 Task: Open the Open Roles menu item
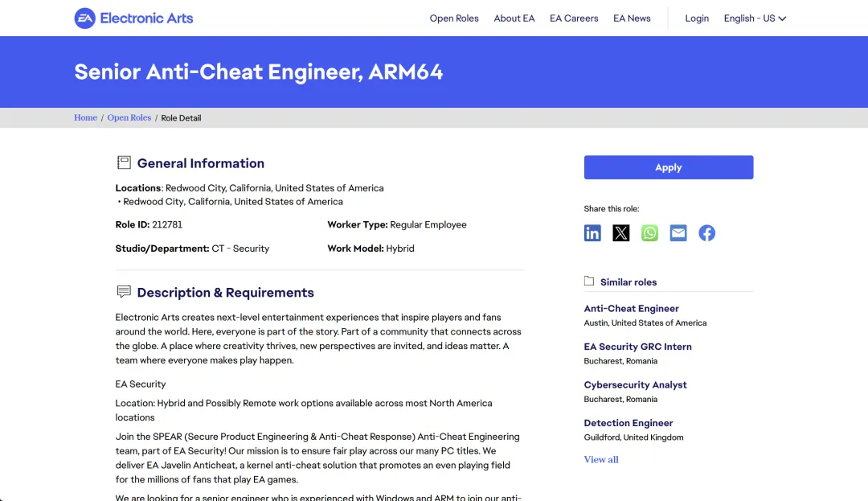coord(454,18)
